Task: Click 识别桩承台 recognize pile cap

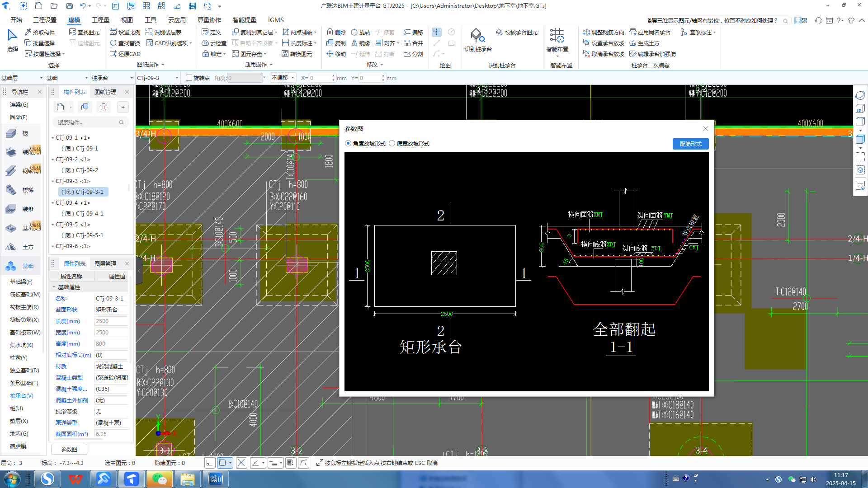Action: pyautogui.click(x=478, y=40)
